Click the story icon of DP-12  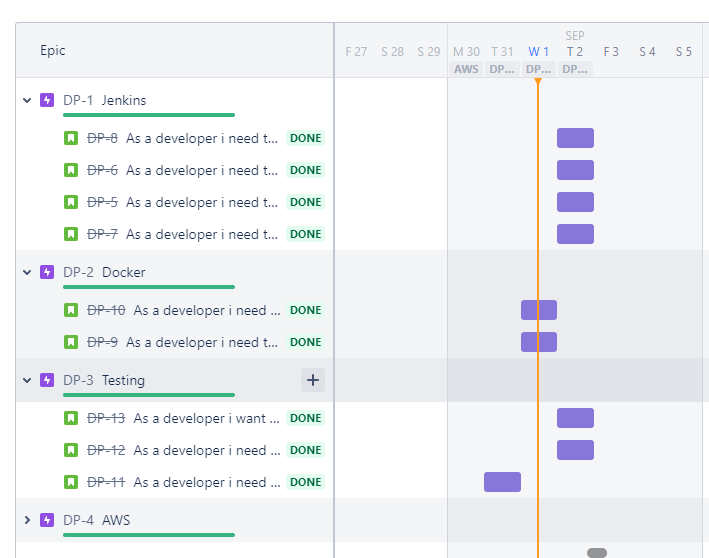(71, 450)
